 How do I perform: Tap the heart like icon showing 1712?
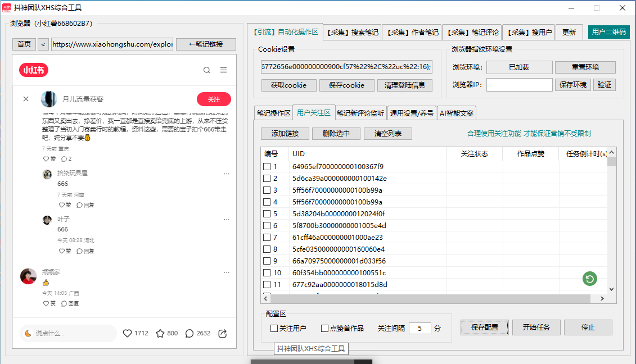127,333
